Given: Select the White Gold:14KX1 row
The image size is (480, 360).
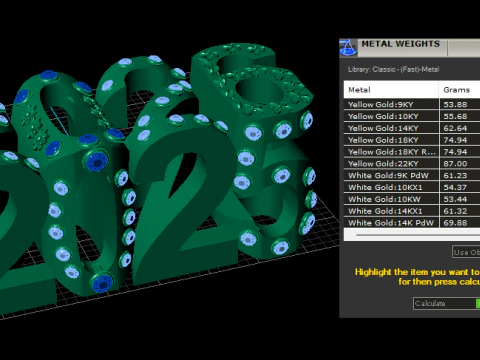Looking at the screenshot, I should (x=412, y=211).
